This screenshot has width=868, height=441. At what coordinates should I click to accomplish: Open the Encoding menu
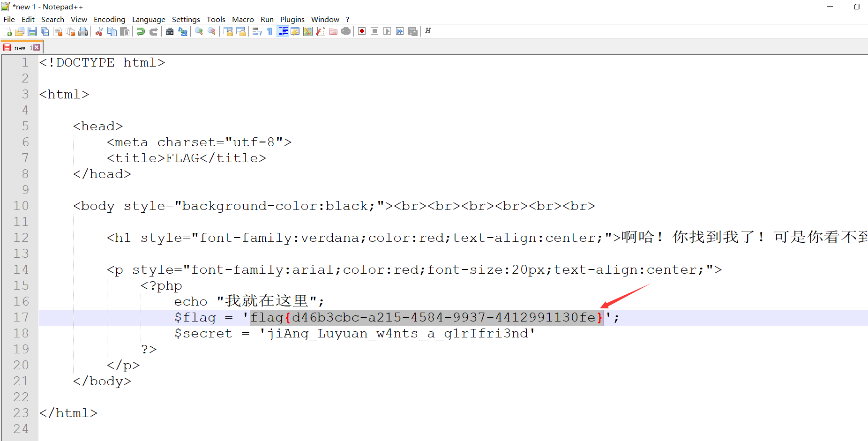coord(110,19)
